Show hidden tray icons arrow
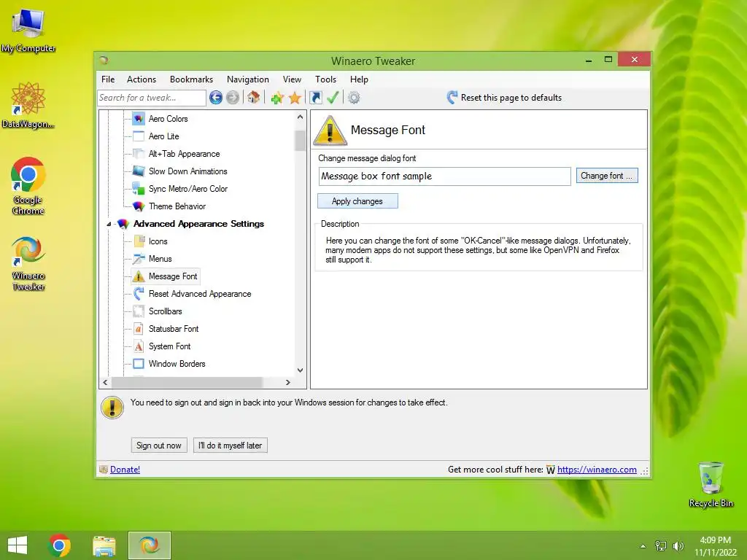 [x=643, y=546]
